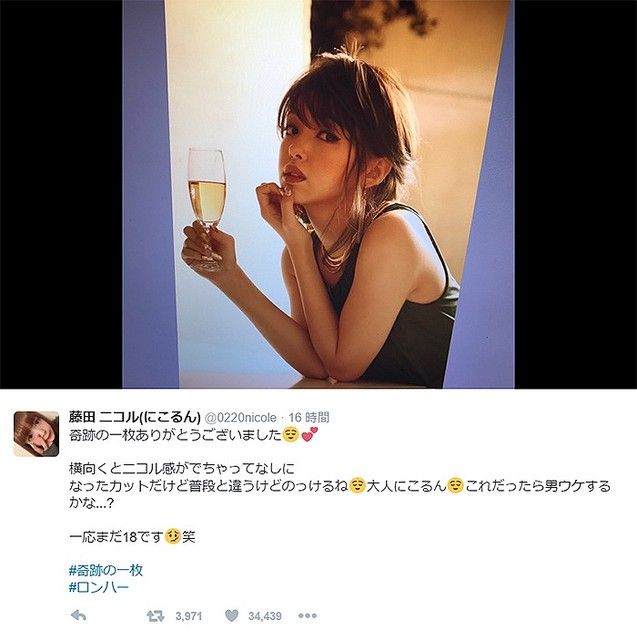
Task: Click the tweet line 一応まだ18です
Action: 116,537
